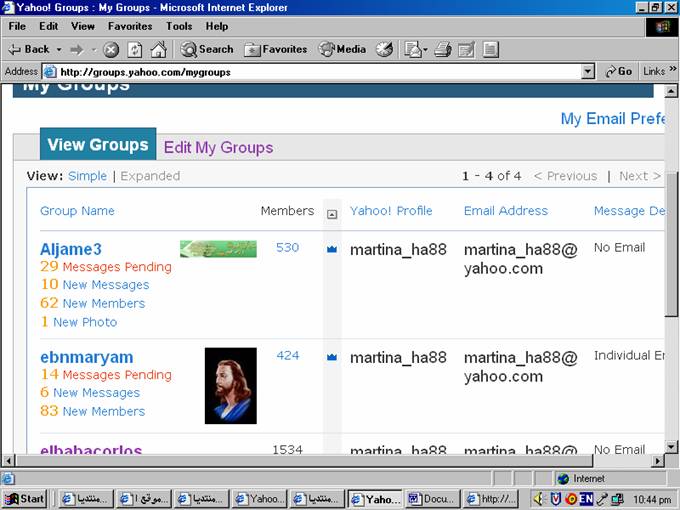Open the Edit menu
The width and height of the screenshot is (680, 510).
(48, 26)
